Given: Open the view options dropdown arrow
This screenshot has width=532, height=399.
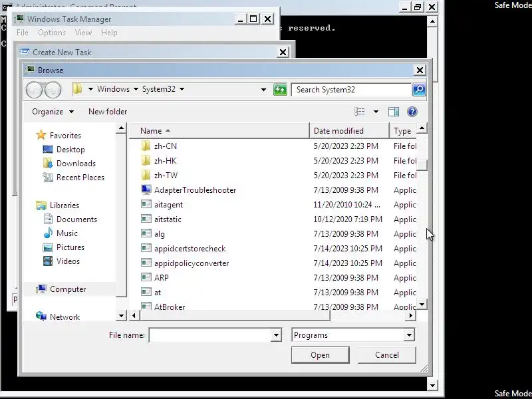Looking at the screenshot, I should (x=376, y=112).
